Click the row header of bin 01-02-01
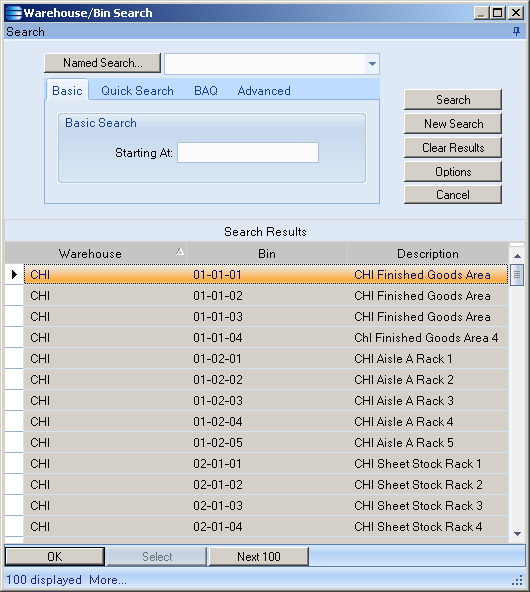530x592 pixels. click(x=14, y=359)
